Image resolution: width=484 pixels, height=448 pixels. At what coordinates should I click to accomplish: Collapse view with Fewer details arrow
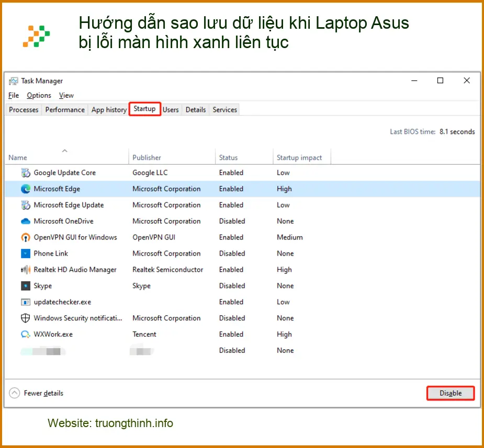pyautogui.click(x=14, y=393)
